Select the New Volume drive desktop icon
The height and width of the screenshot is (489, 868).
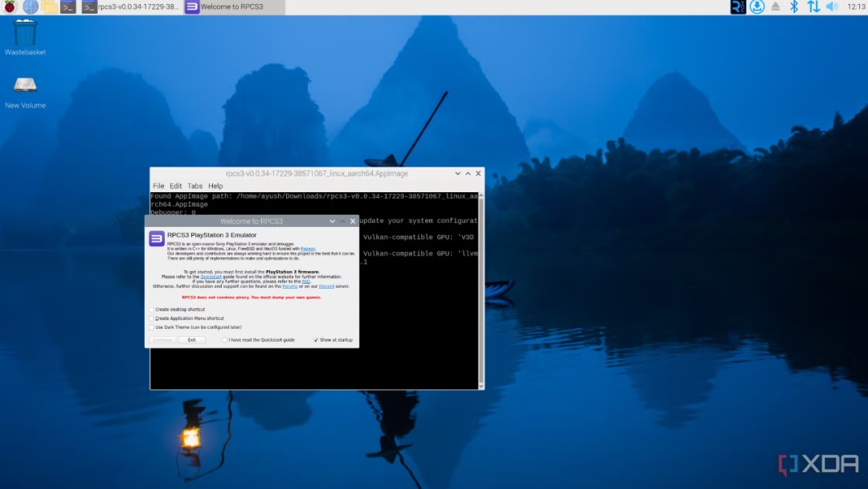click(x=25, y=92)
